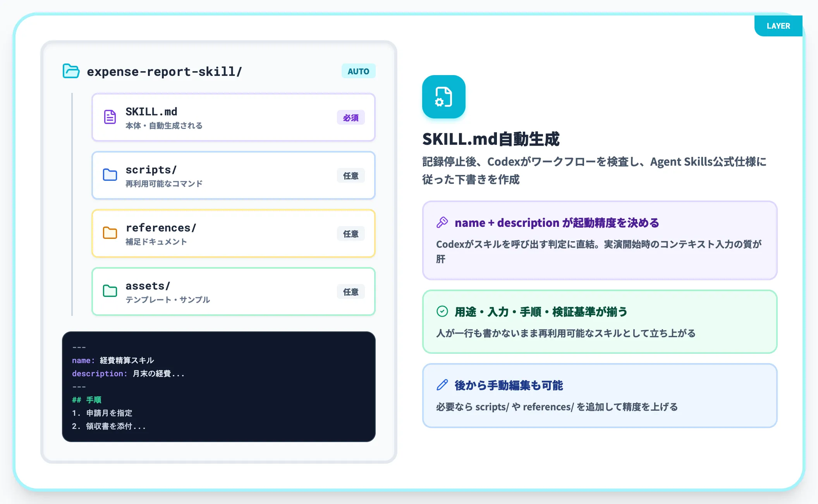Click the code line 2. 領収書を添付...
The width and height of the screenshot is (818, 504).
pyautogui.click(x=109, y=426)
